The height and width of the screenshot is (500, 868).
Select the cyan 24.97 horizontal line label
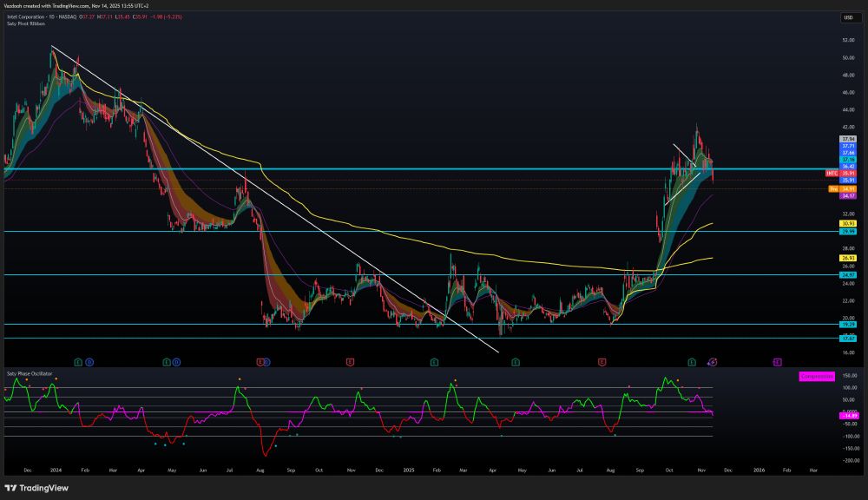pyautogui.click(x=848, y=274)
